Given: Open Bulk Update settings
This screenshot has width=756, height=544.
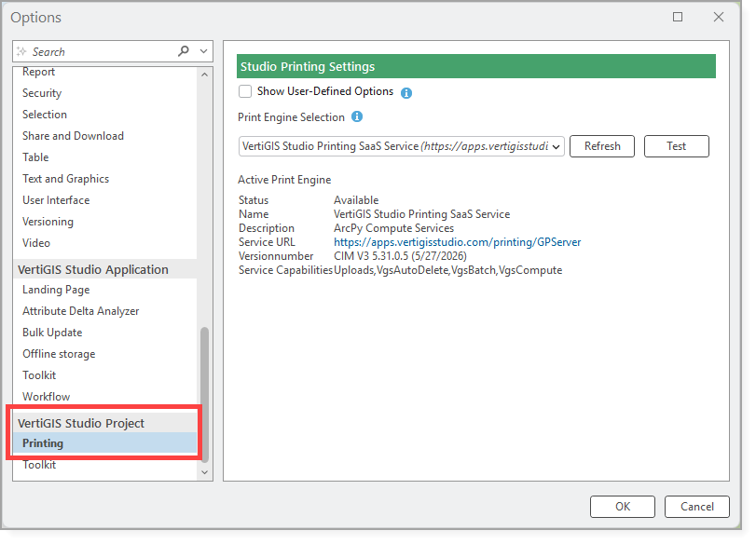Looking at the screenshot, I should coord(52,333).
